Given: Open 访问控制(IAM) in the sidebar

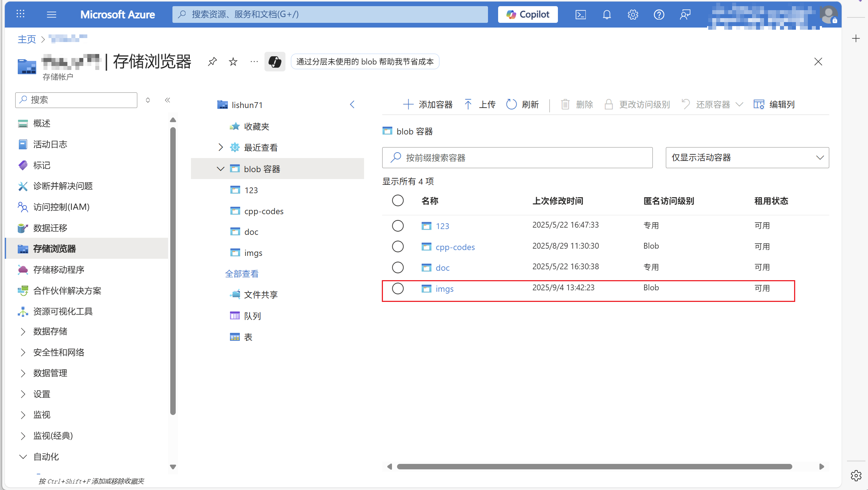Looking at the screenshot, I should [61, 207].
